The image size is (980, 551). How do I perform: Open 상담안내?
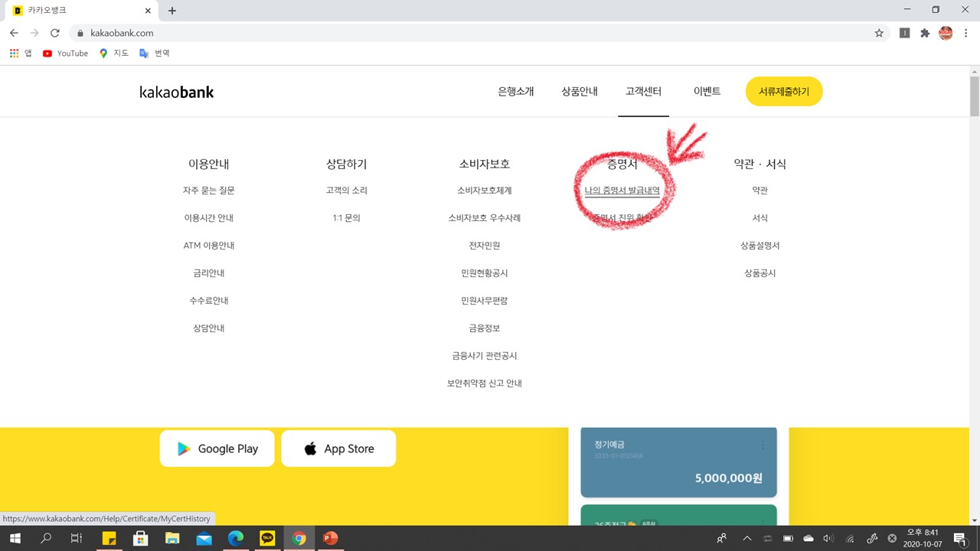tap(209, 328)
